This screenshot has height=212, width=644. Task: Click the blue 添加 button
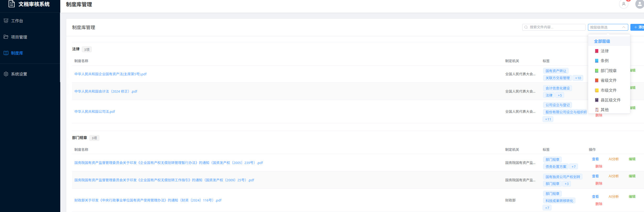coord(638,27)
